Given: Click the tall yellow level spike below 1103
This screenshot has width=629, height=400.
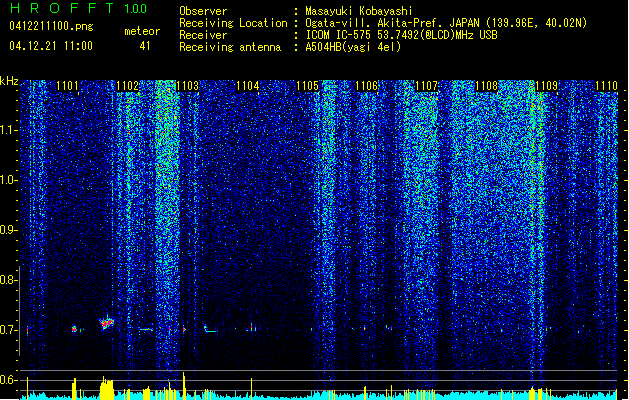Looking at the screenshot, I should pyautogui.click(x=184, y=385).
